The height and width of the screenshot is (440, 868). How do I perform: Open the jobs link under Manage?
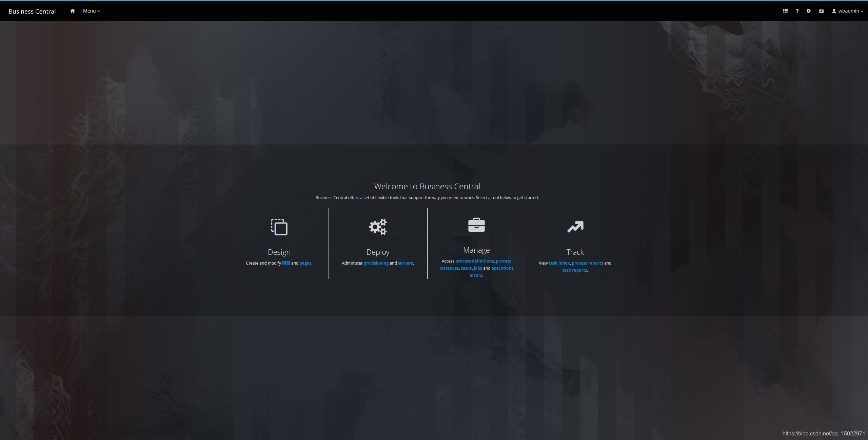click(x=478, y=268)
